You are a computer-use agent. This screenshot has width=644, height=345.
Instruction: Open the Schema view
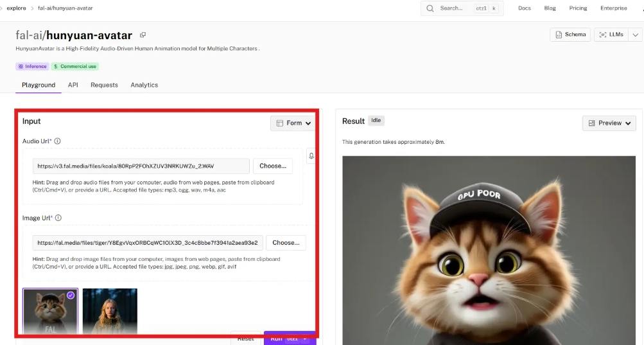pos(570,35)
